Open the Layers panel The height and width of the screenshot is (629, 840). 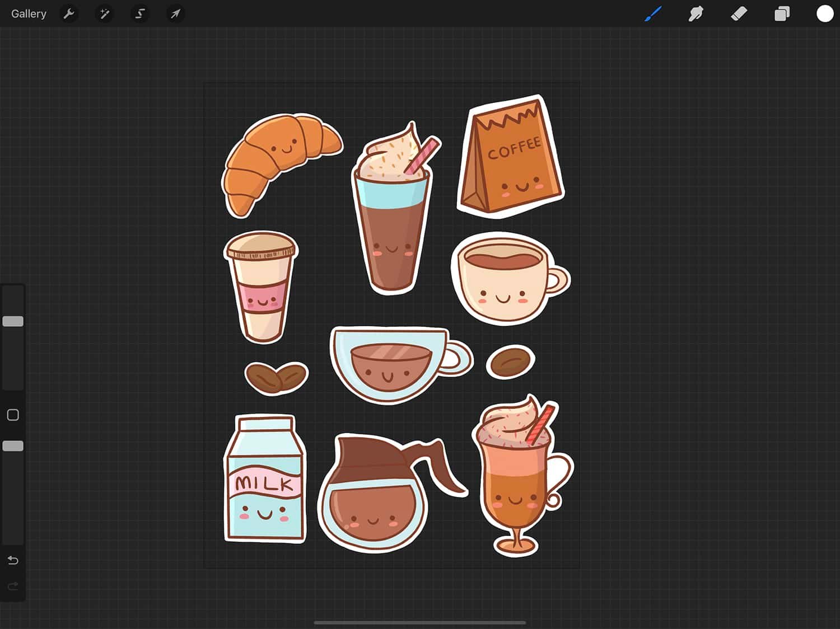pos(782,13)
